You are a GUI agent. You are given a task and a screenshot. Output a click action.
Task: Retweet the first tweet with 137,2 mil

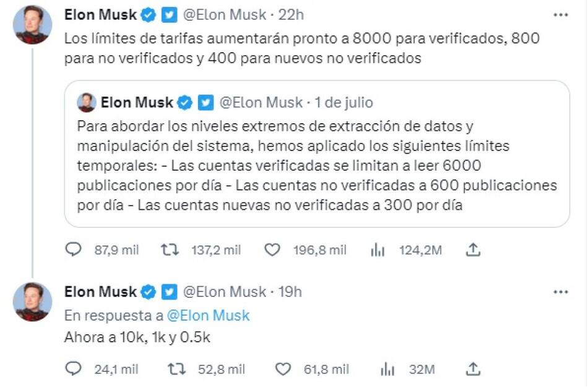(170, 250)
